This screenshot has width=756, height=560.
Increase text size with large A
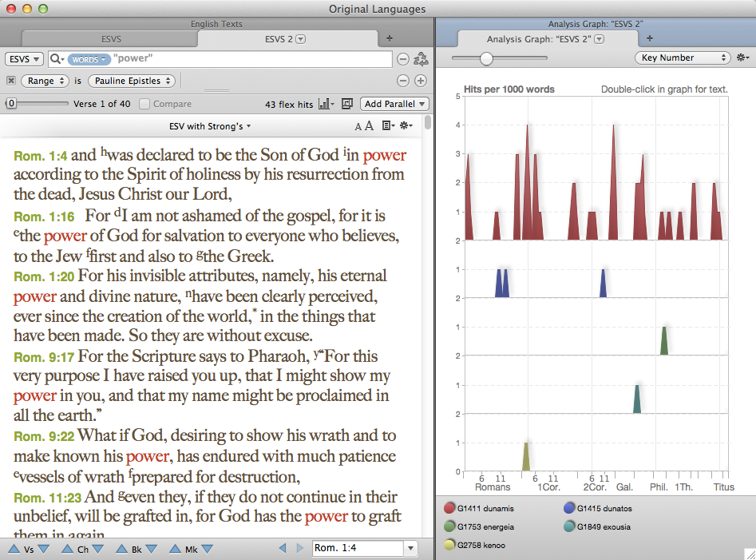click(369, 126)
